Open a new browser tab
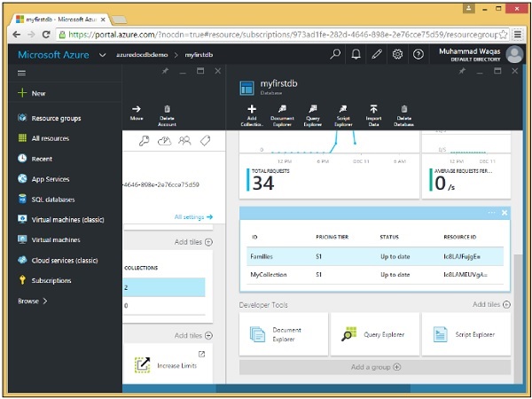The height and width of the screenshot is (399, 532). tap(119, 20)
